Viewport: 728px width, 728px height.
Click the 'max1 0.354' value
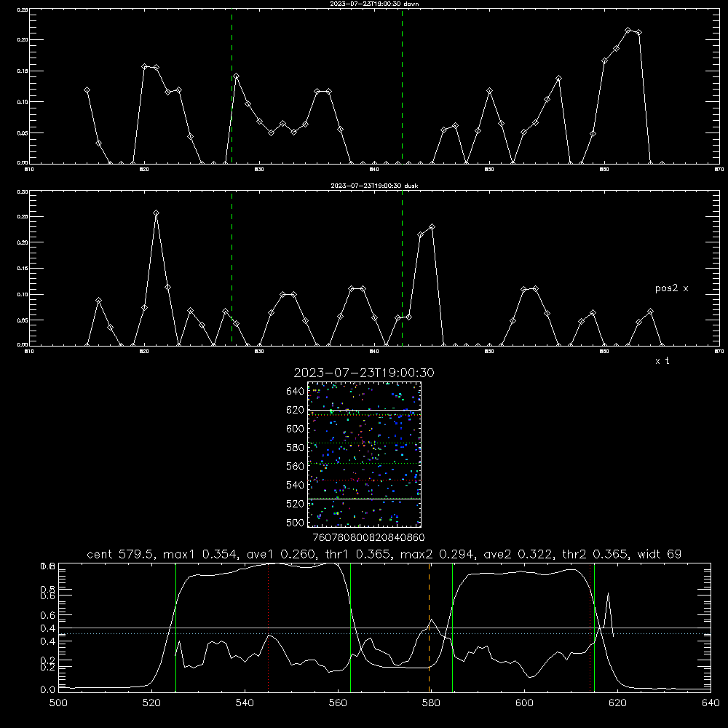[x=200, y=554]
